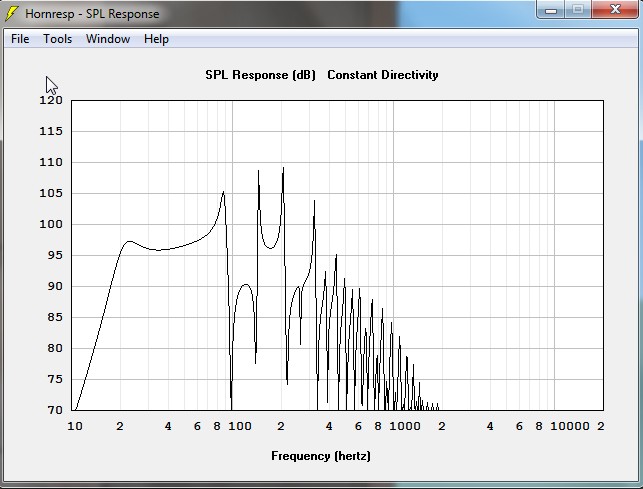This screenshot has height=489, width=643.
Task: Open the Window menu
Action: tap(108, 39)
